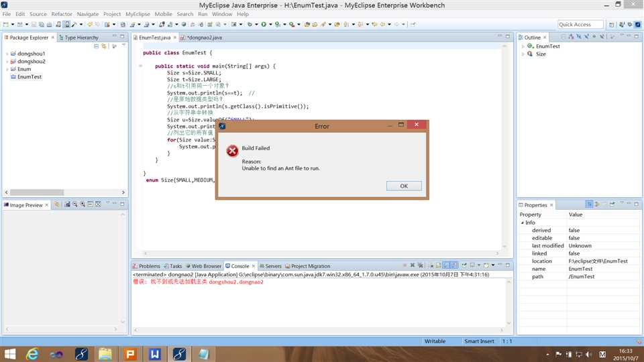Collapse the Info group in Properties
Screen dimensions: 644x362
pos(523,223)
